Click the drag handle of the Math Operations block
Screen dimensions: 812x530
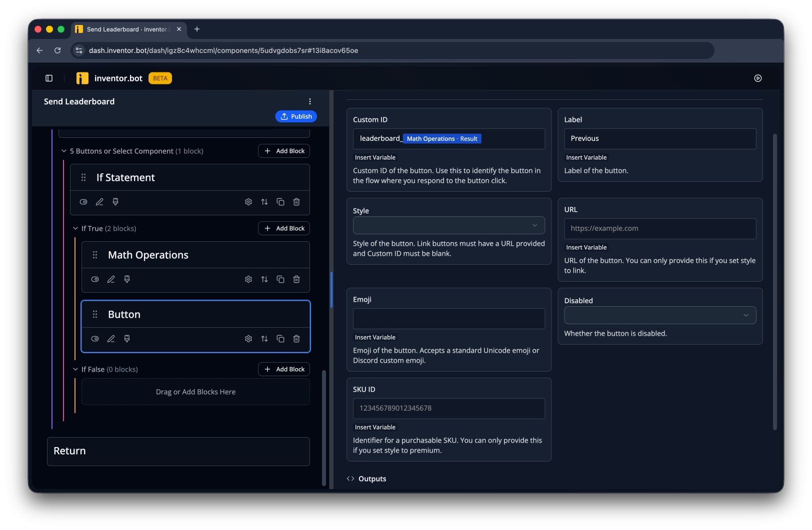95,255
